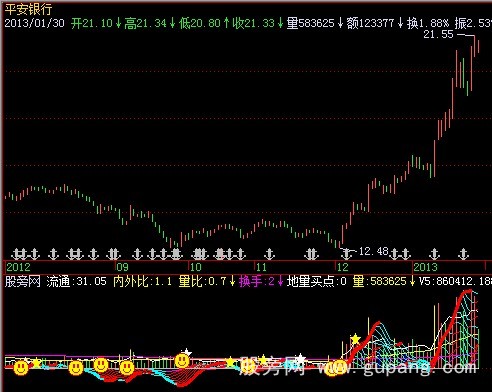Click the 地量买点:0 indicator value
492x392 pixels.
pos(317,281)
